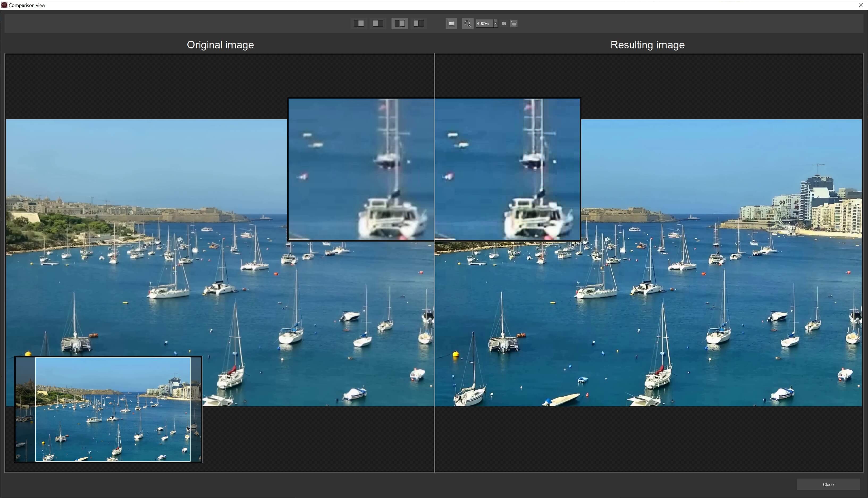Screen dimensions: 868x498
Task: Click the magnified loupe on original side
Action: (x=360, y=169)
